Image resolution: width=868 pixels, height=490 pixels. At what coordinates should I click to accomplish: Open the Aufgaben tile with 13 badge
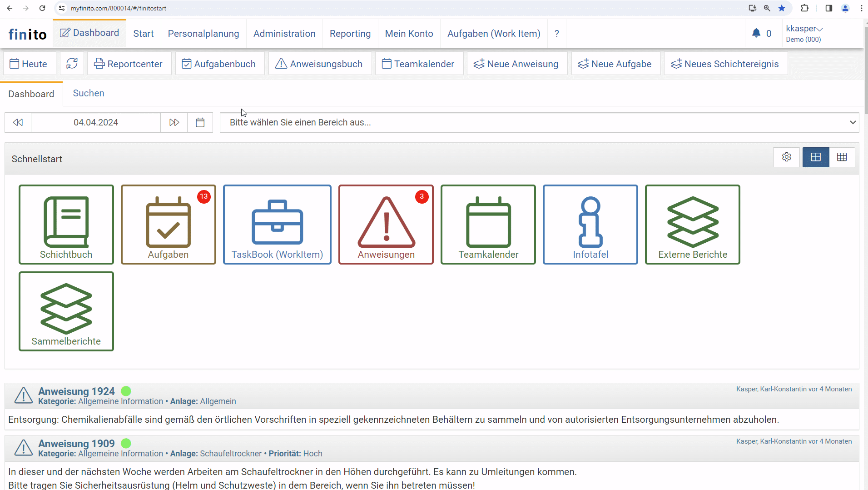168,224
